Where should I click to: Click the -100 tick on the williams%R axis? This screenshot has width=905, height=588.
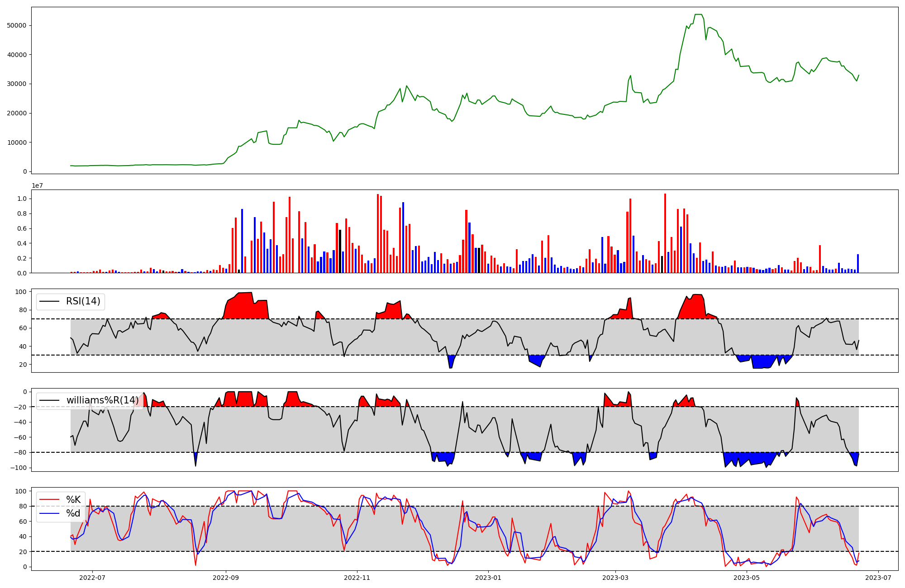coord(19,468)
